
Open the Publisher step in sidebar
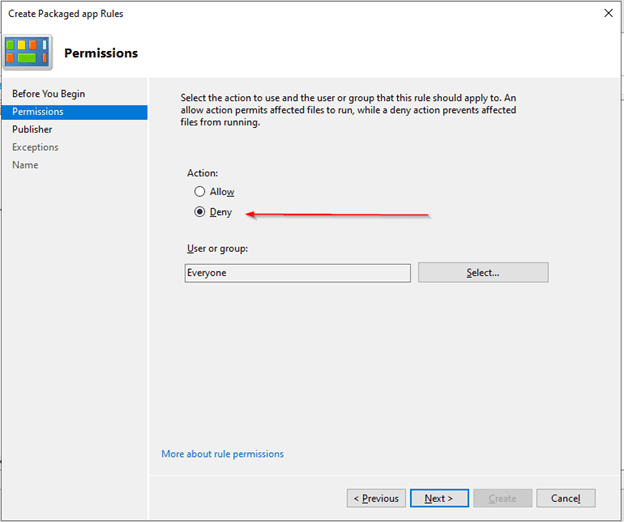(32, 129)
